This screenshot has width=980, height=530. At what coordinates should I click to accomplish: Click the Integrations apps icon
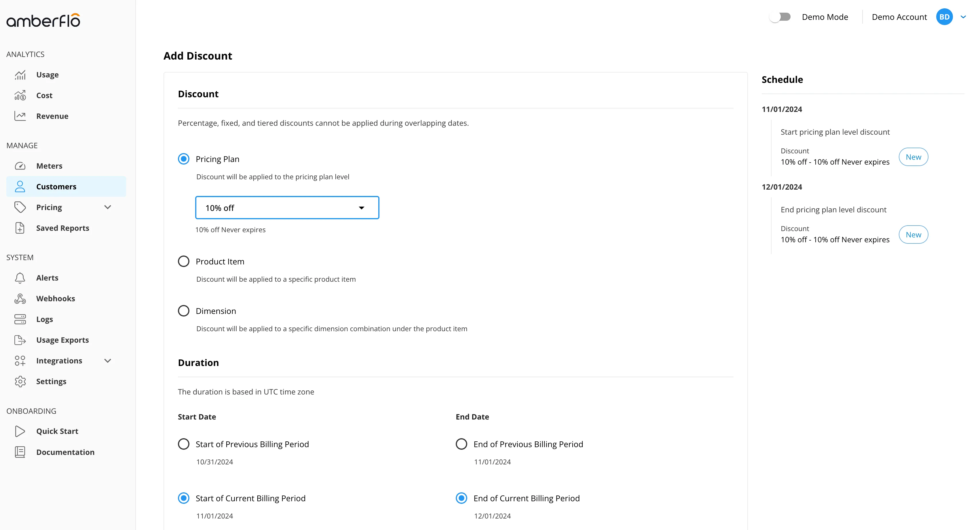20,361
